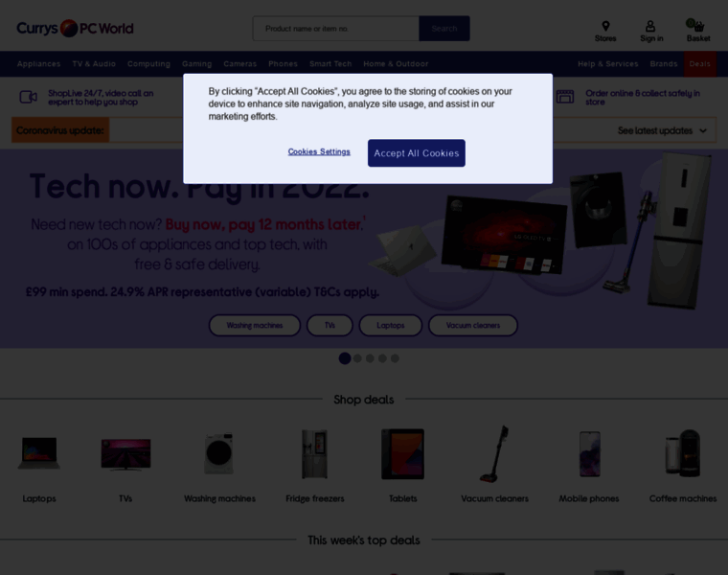This screenshot has height=575, width=728.
Task: Open the Help & Services menu
Action: (607, 64)
